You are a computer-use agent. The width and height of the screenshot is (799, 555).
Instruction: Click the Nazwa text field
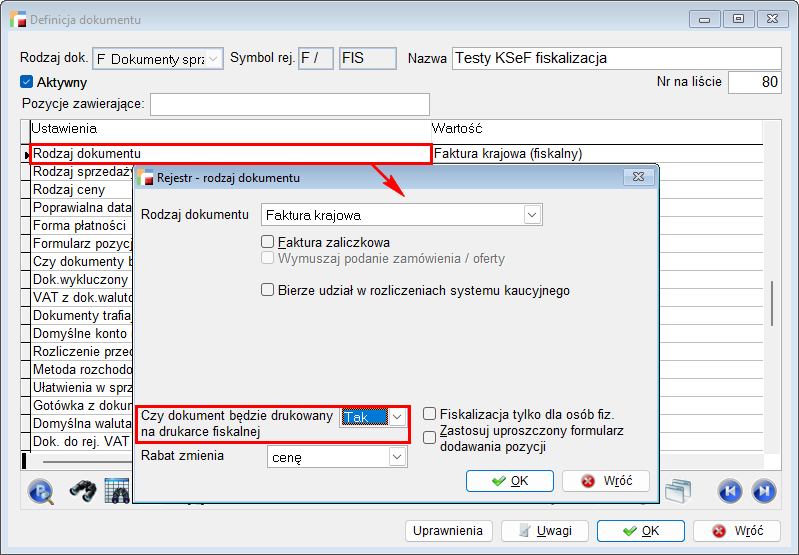[x=616, y=59]
